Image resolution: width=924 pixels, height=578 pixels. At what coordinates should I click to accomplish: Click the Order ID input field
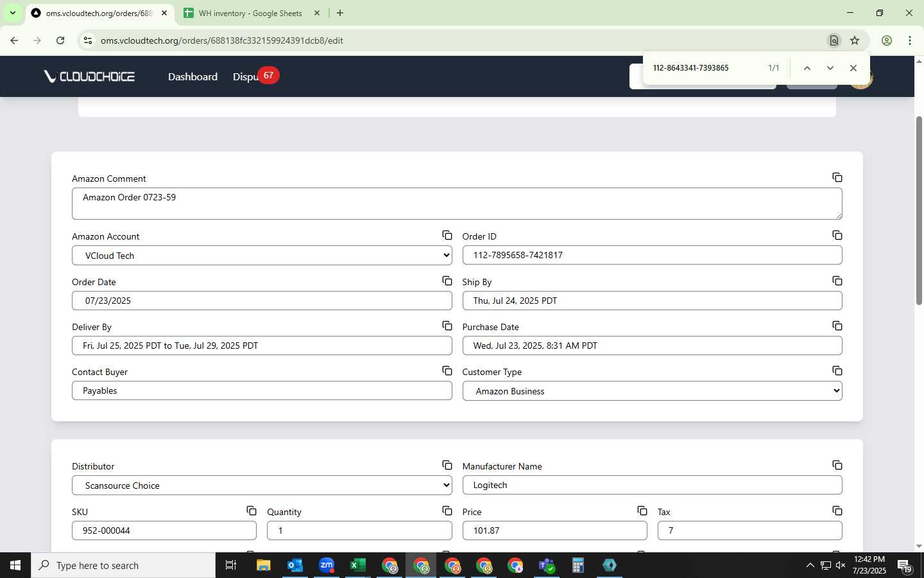pyautogui.click(x=652, y=255)
